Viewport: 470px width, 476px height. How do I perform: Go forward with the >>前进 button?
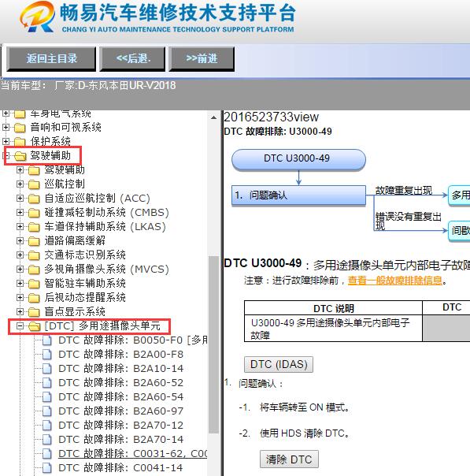click(202, 59)
